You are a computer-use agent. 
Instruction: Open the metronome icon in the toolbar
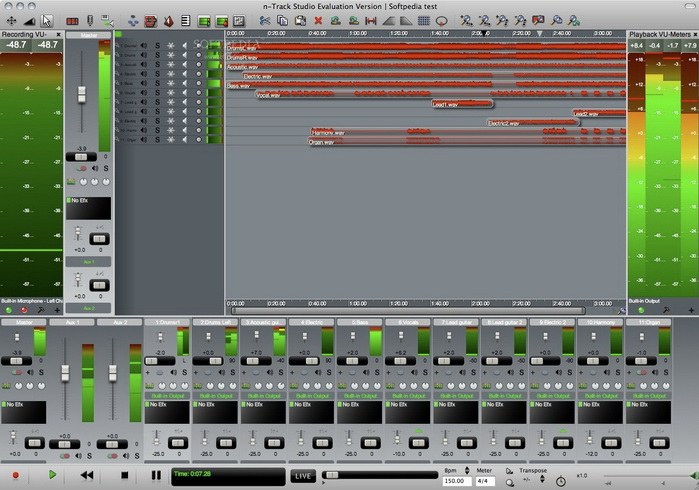[168, 20]
